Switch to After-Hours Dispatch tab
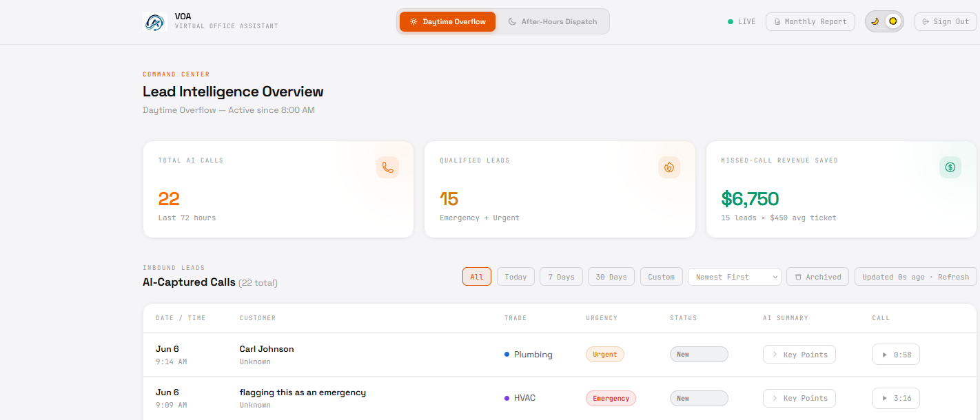 click(553, 21)
